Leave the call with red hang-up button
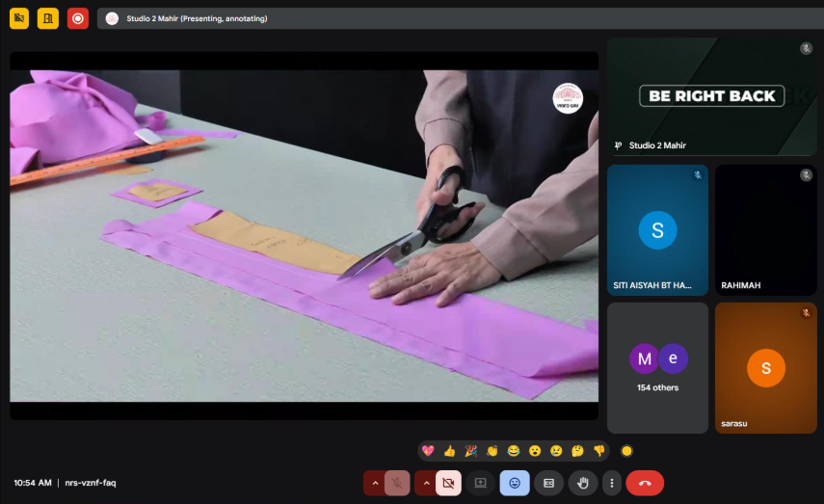 point(645,483)
